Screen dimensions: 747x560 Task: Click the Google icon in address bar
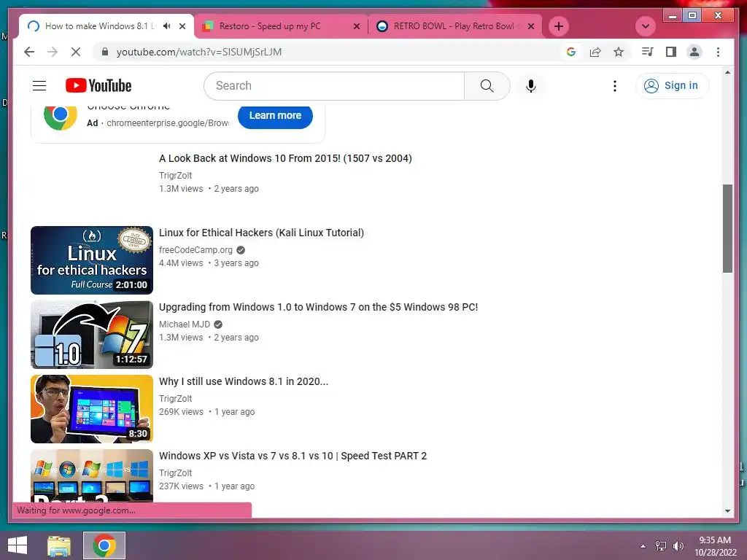pyautogui.click(x=570, y=52)
